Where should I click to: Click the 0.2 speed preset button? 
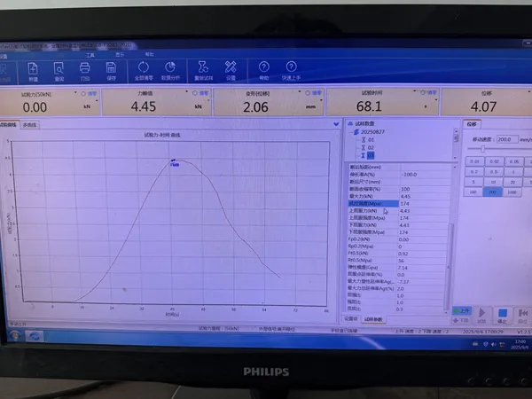coord(474,172)
